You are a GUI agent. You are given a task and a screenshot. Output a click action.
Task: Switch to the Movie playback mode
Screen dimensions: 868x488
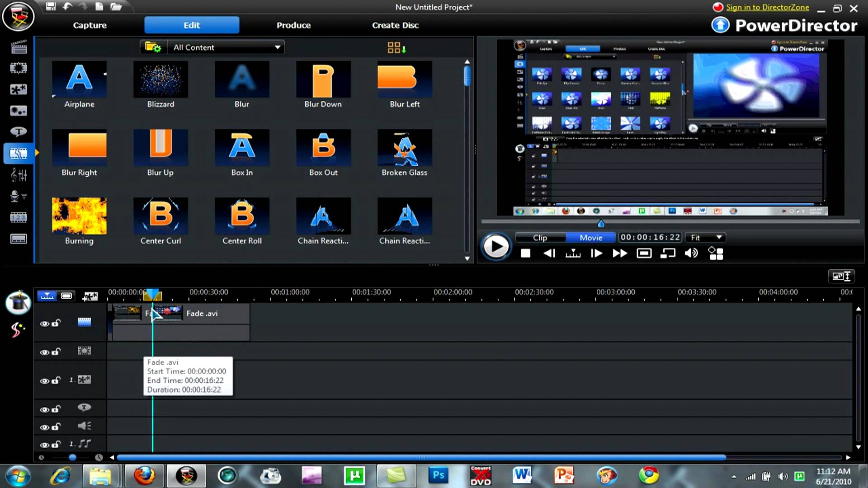[590, 237]
